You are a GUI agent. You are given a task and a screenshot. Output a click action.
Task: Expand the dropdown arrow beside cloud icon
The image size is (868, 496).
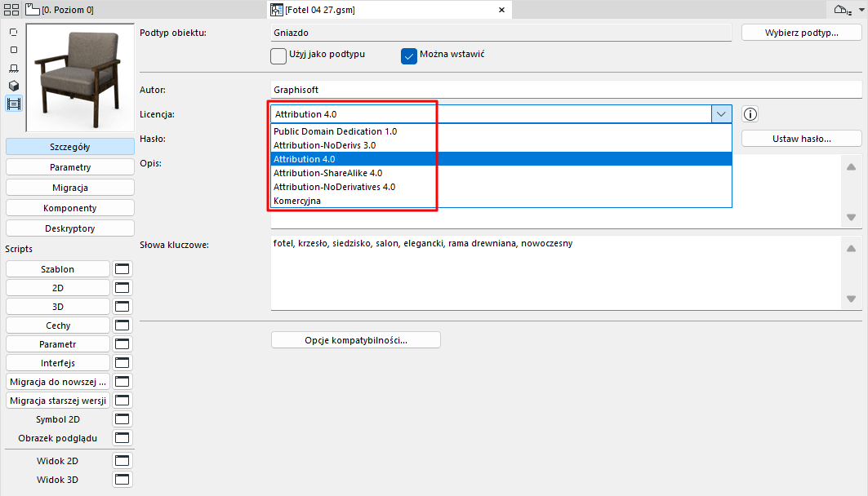click(x=861, y=10)
